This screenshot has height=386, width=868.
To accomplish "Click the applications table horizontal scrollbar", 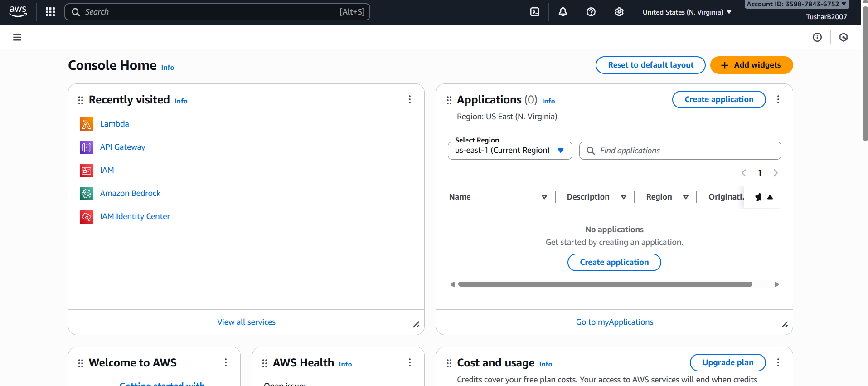I will 605,284.
